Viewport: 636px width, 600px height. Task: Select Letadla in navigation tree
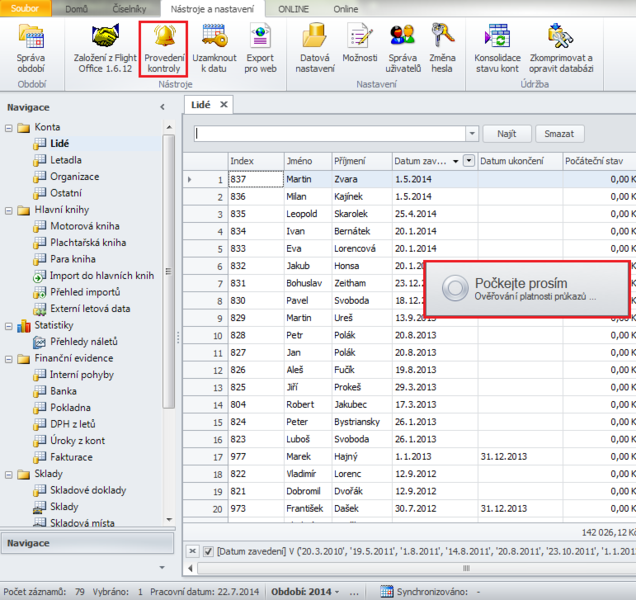tap(66, 160)
